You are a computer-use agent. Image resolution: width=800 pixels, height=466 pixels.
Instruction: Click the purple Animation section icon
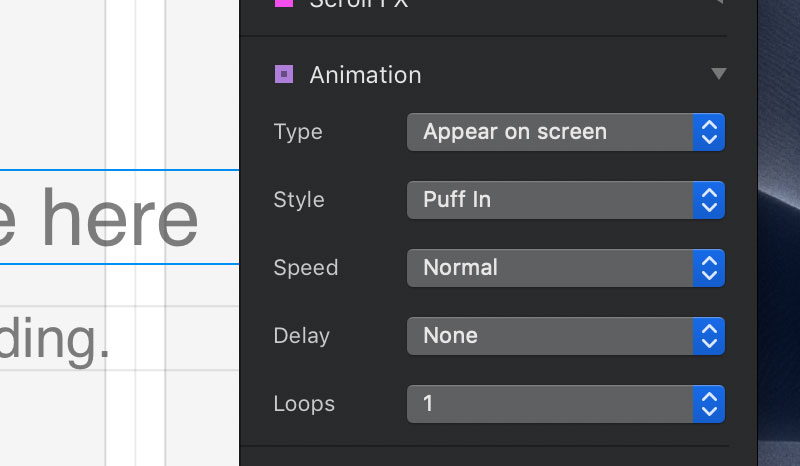[x=284, y=74]
